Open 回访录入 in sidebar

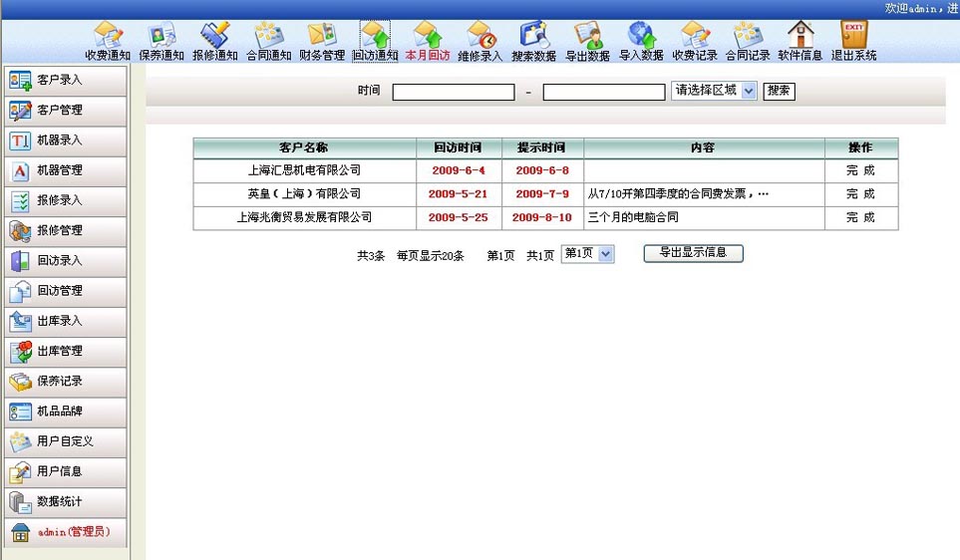(66, 261)
